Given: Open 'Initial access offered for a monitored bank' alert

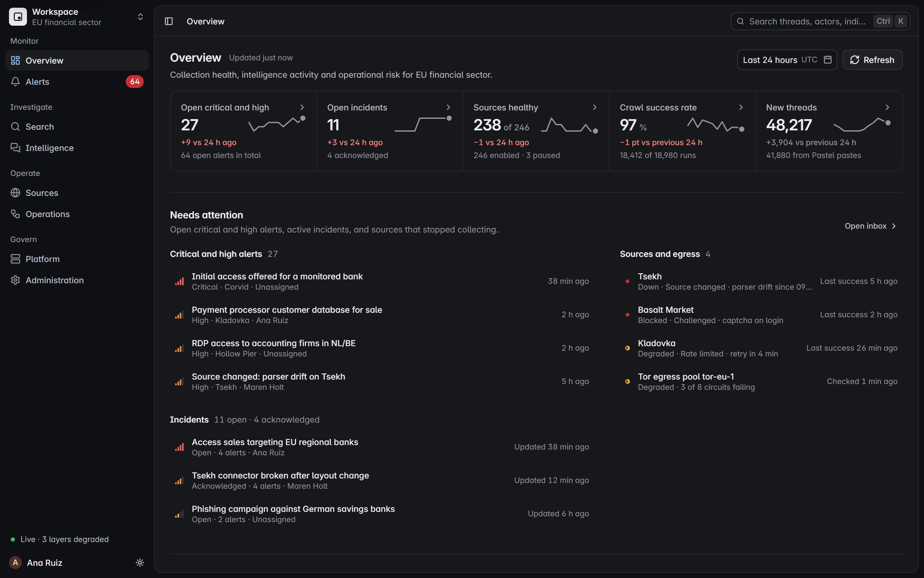Looking at the screenshot, I should (x=380, y=281).
